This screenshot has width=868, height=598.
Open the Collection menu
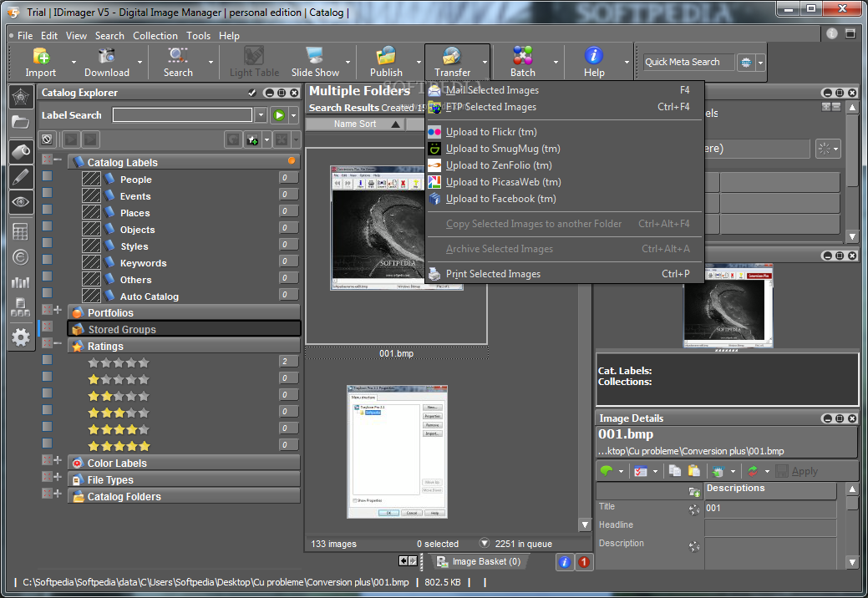[x=155, y=35]
